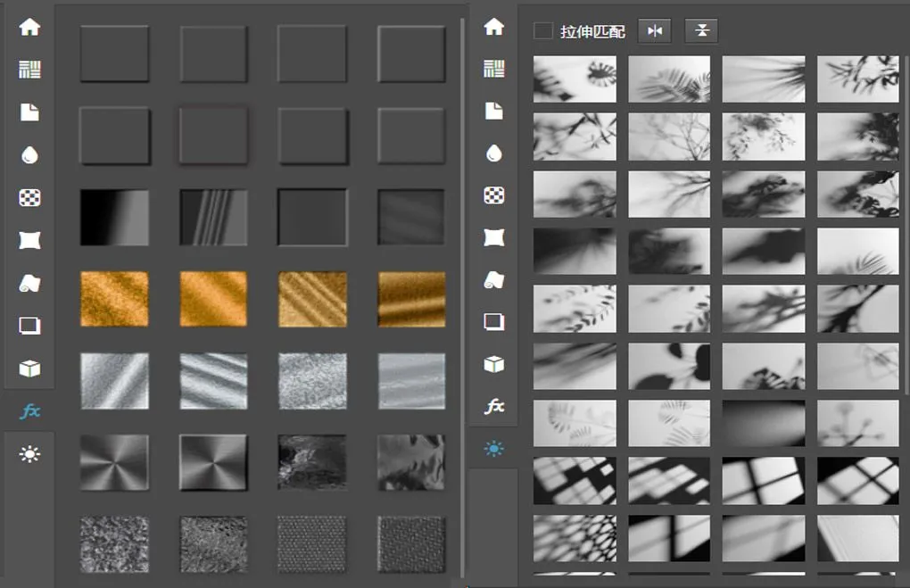Click the Home icon in the shadow overlays sidebar
This screenshot has height=588, width=910.
[493, 27]
